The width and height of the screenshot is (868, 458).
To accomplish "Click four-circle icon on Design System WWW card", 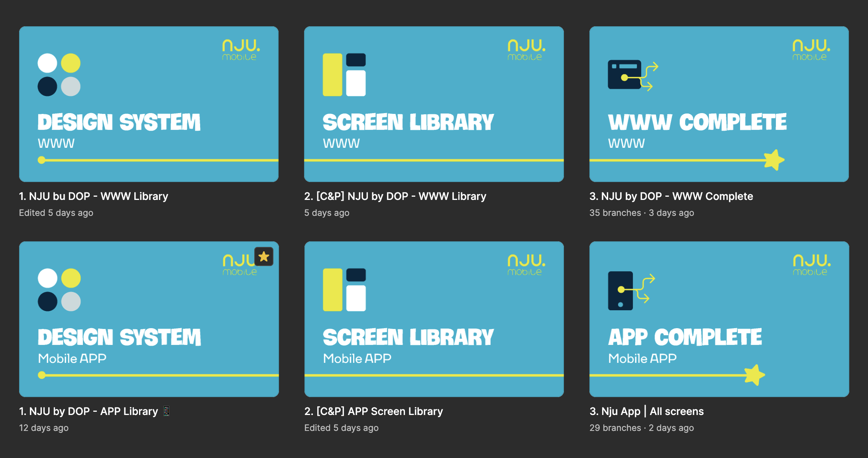I will click(x=59, y=75).
